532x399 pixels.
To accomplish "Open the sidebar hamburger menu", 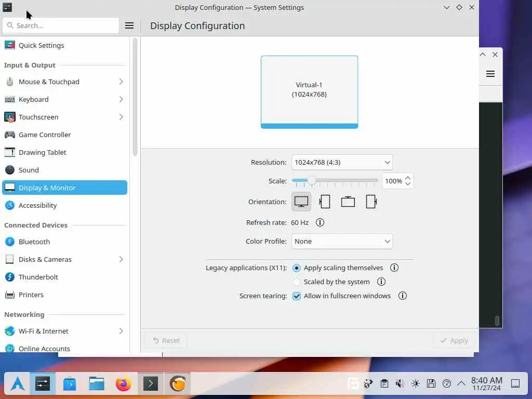I will click(129, 25).
